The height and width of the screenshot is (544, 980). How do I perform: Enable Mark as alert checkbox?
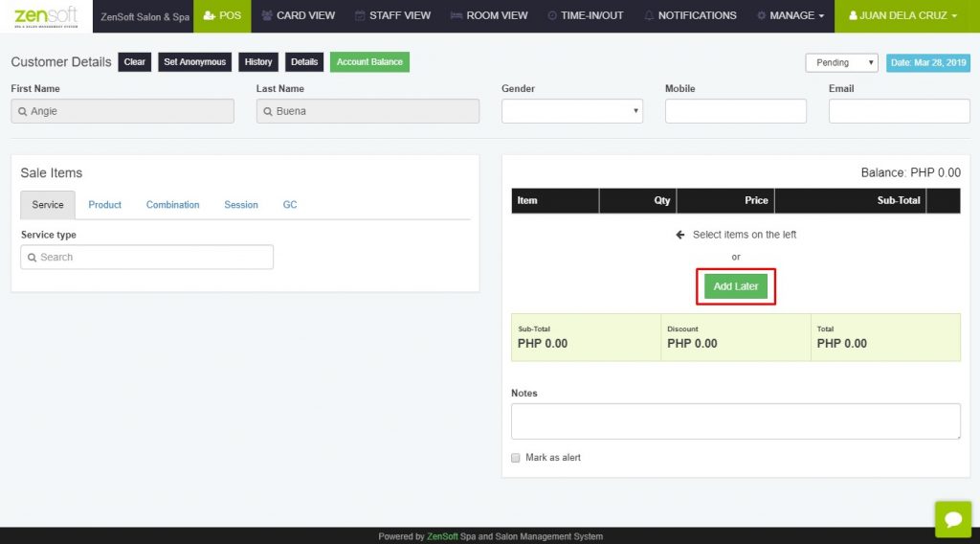[516, 458]
